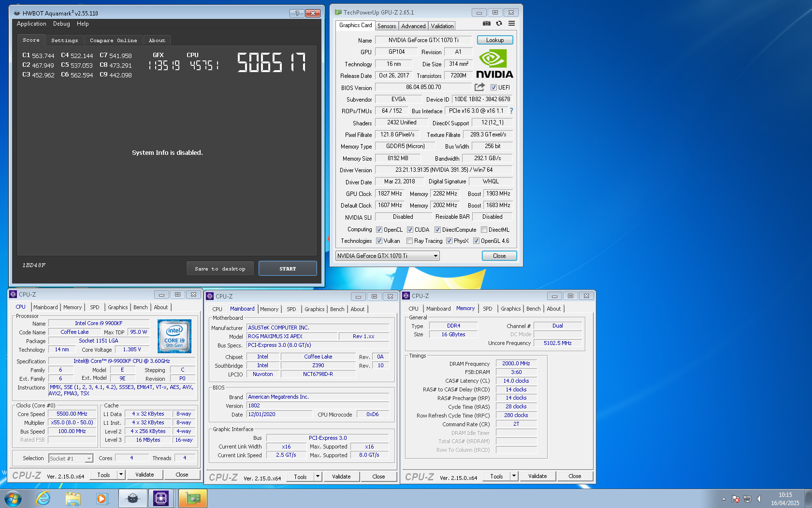Toggle the UEFI checkbox in GPU-Z
812x508 pixels.
(x=493, y=88)
